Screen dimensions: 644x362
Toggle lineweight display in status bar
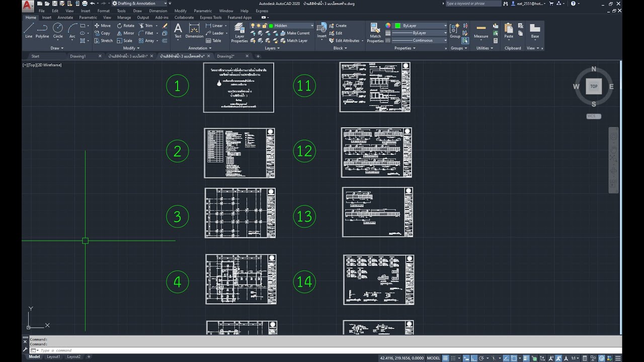(x=526, y=358)
